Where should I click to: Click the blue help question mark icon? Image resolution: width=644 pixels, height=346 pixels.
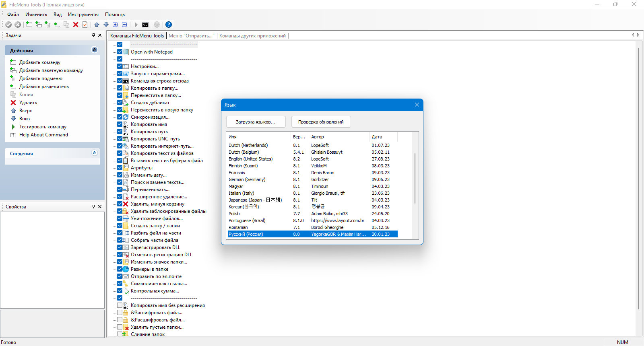tap(169, 25)
